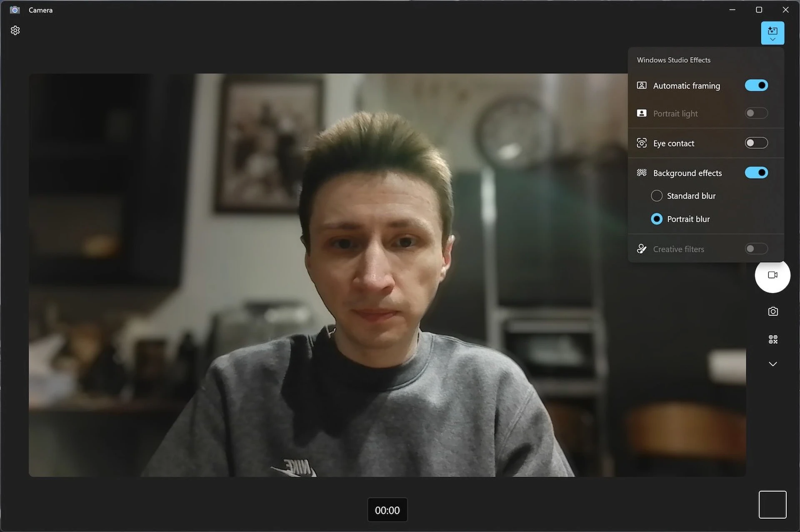
Task: Enable Eye contact toggle
Action: coord(756,143)
